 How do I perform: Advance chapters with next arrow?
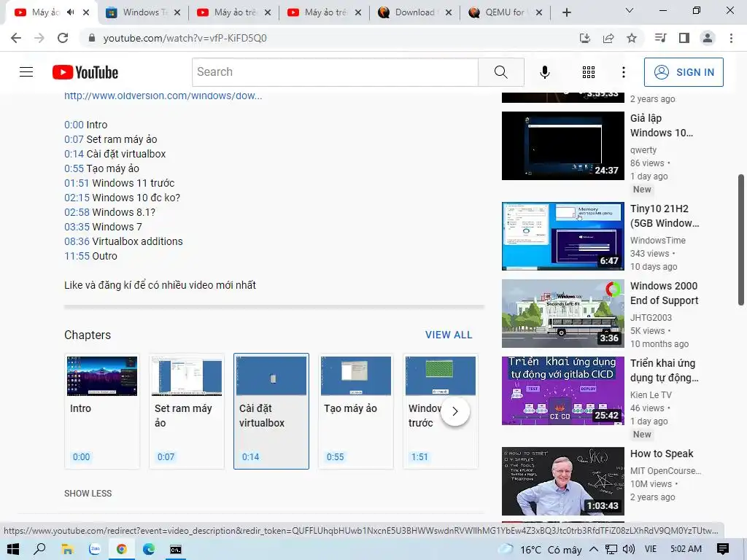pos(455,411)
